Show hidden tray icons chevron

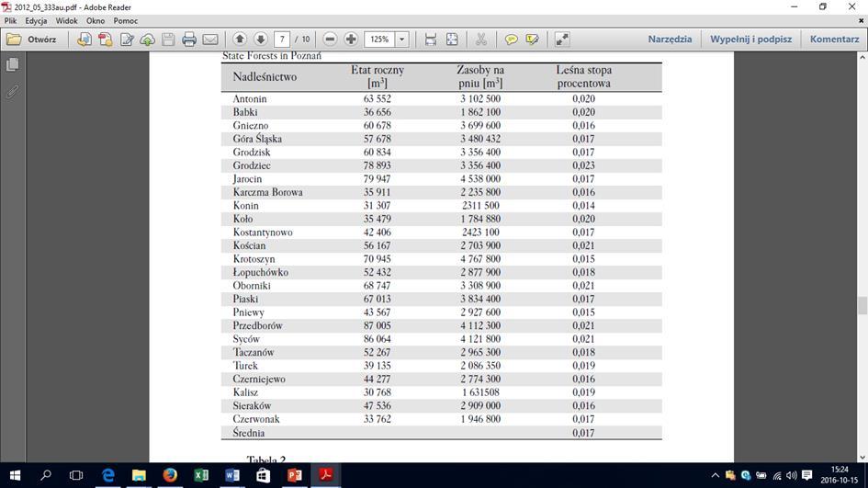716,475
